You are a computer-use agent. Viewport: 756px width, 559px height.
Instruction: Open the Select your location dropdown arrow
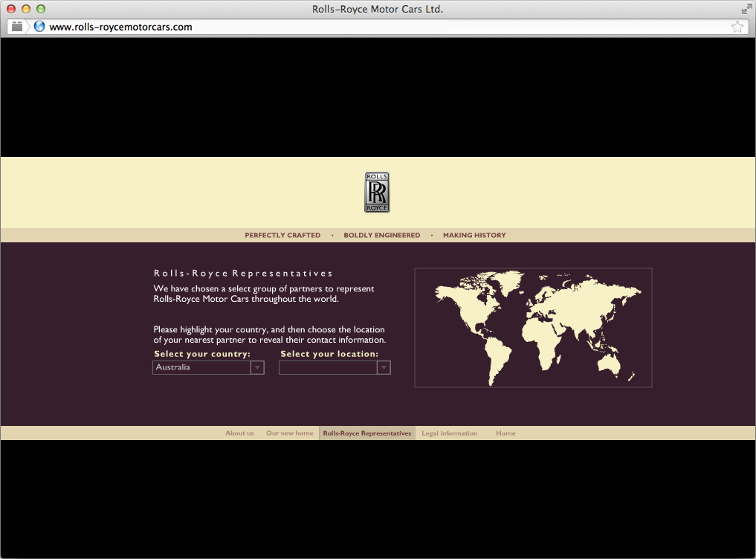(384, 367)
